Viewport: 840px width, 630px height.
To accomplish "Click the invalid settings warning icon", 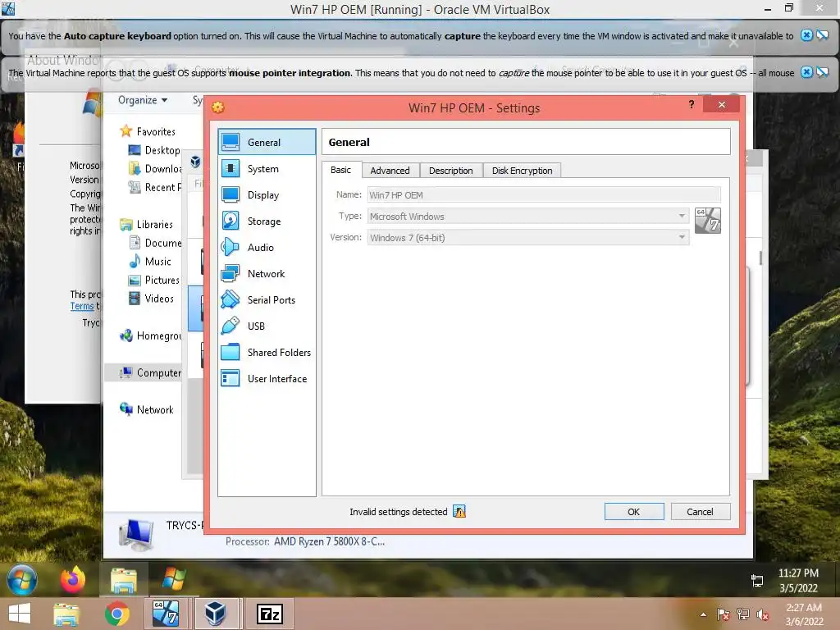I will [459, 512].
